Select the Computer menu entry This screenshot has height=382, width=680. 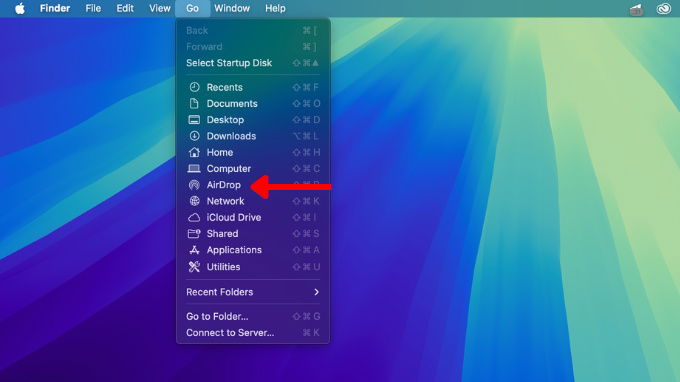253,169
